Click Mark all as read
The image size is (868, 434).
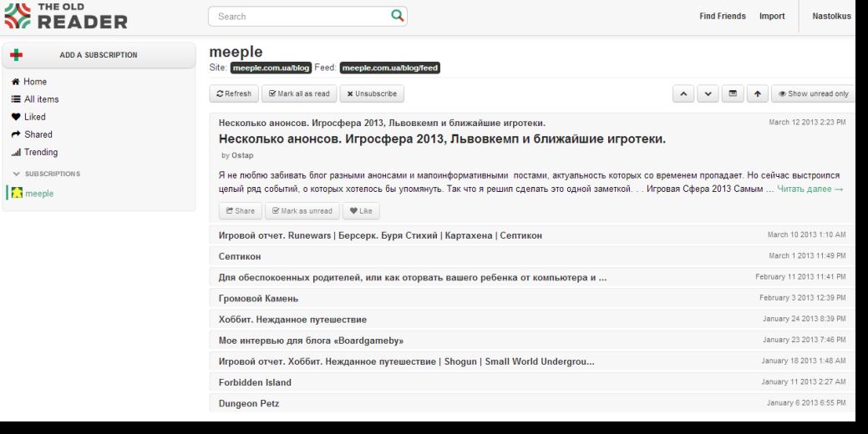click(299, 94)
